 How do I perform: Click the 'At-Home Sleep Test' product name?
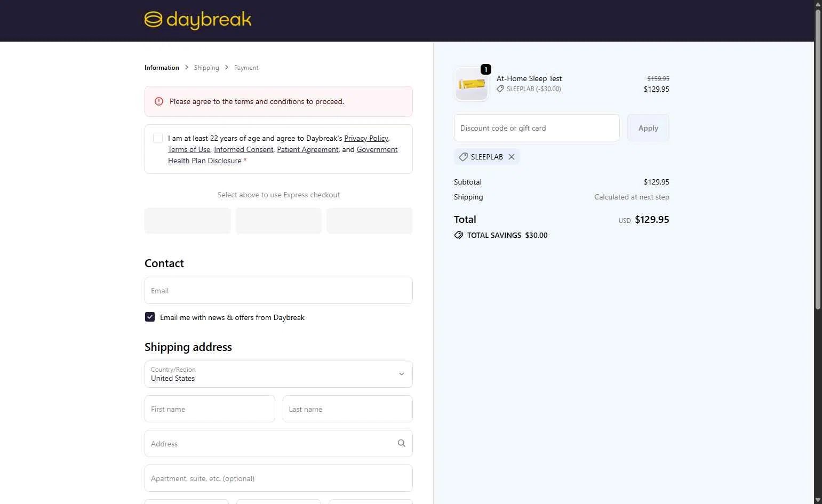[x=529, y=78]
